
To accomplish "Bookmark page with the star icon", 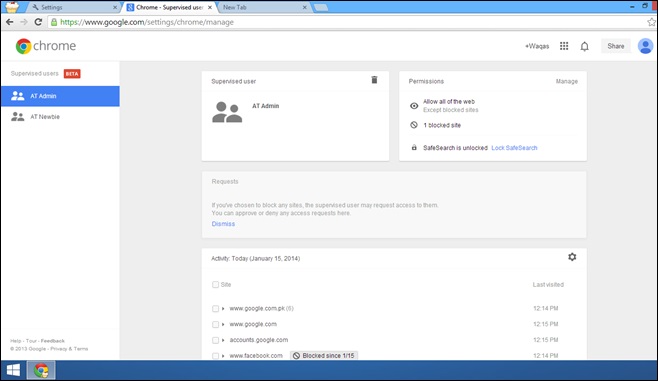I will pyautogui.click(x=651, y=22).
